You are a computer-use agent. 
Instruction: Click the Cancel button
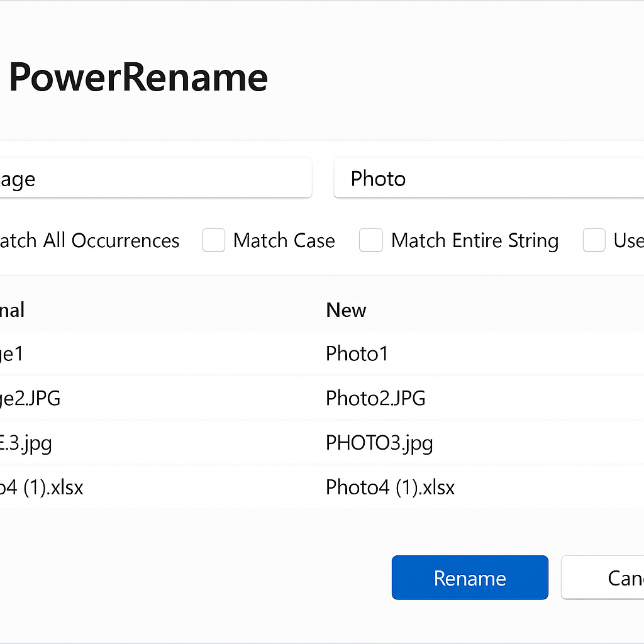click(604, 578)
